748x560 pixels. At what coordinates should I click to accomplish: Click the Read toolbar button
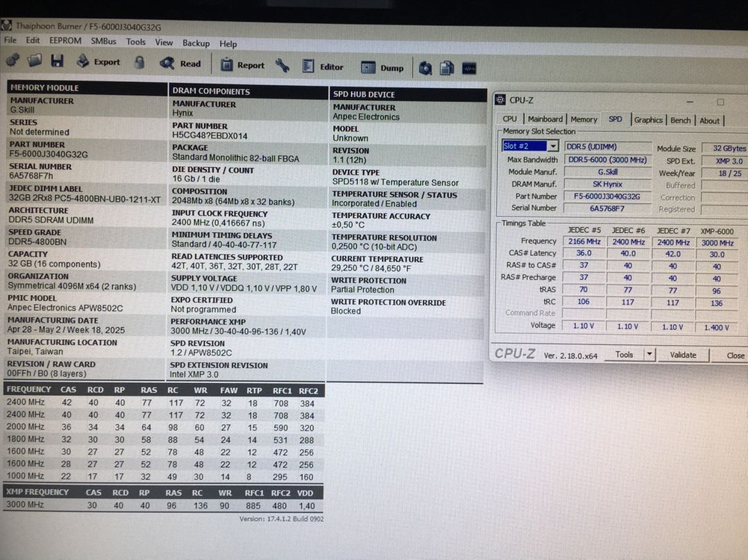[180, 63]
